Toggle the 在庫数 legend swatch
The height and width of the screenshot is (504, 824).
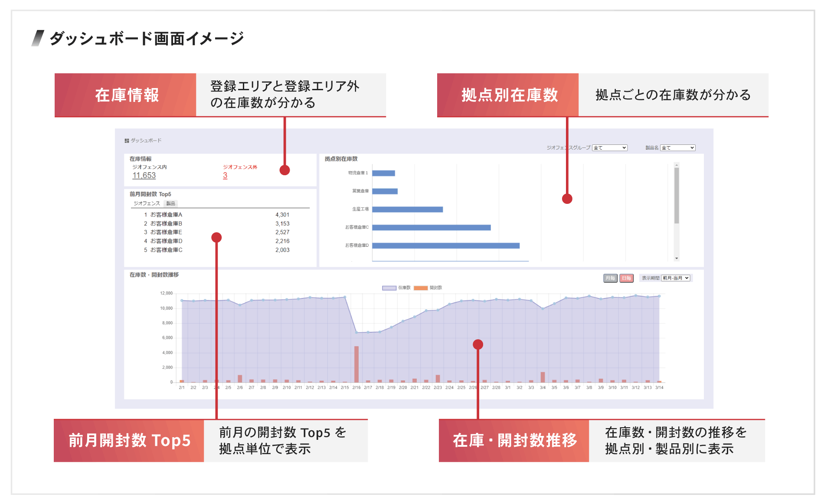[x=389, y=288]
